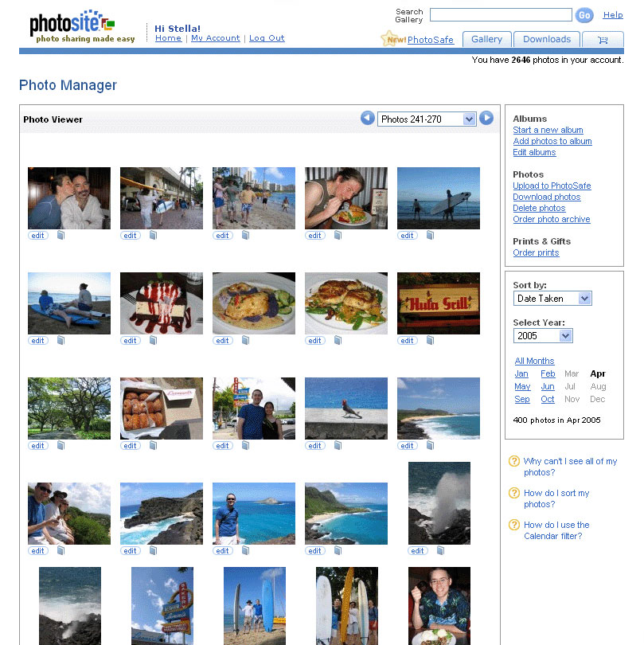Expand the Photos 241-270 dropdown
The width and height of the screenshot is (644, 645).
tap(427, 119)
